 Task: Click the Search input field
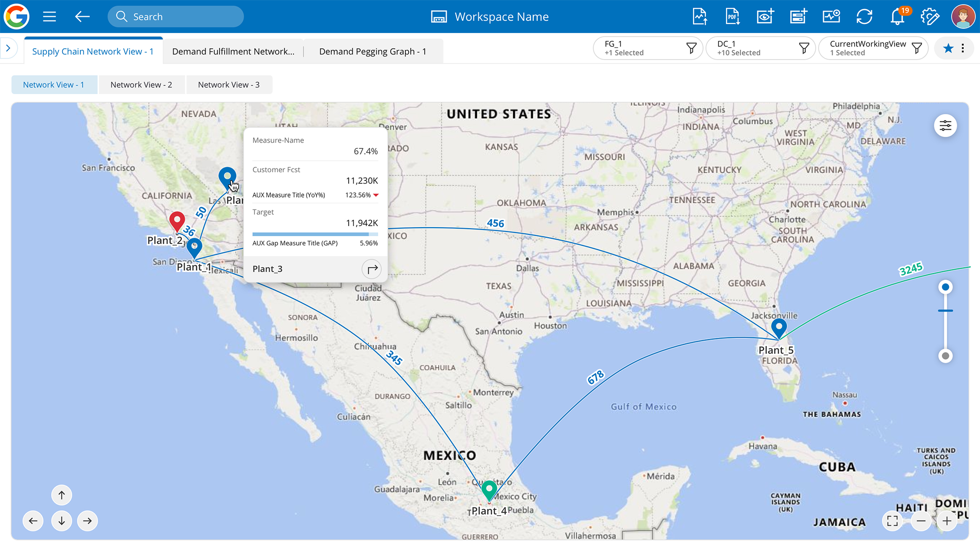[x=176, y=17]
